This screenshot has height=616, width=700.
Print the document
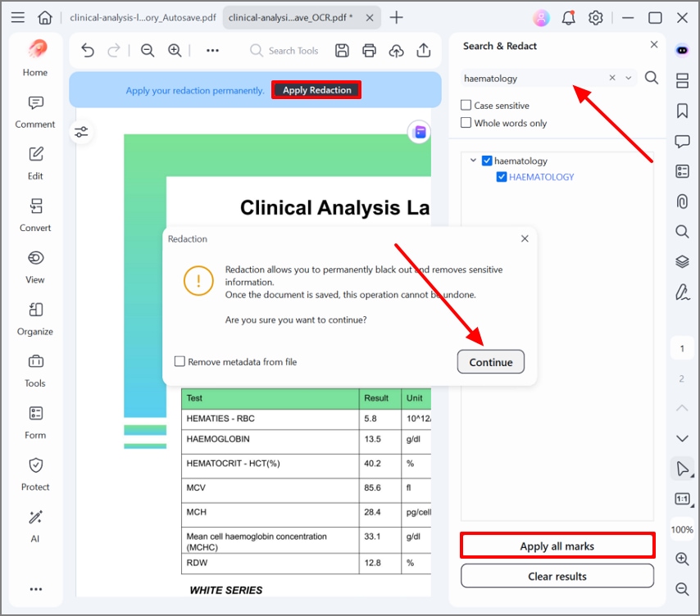click(369, 51)
